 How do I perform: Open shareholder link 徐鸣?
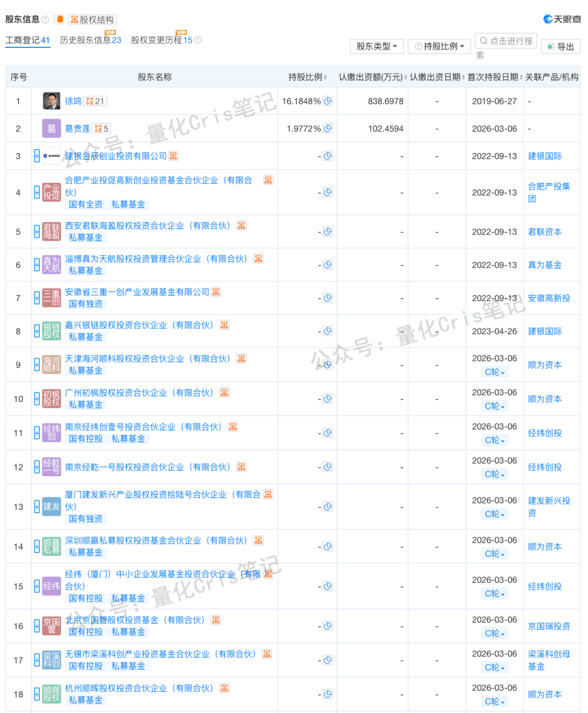pos(73,101)
